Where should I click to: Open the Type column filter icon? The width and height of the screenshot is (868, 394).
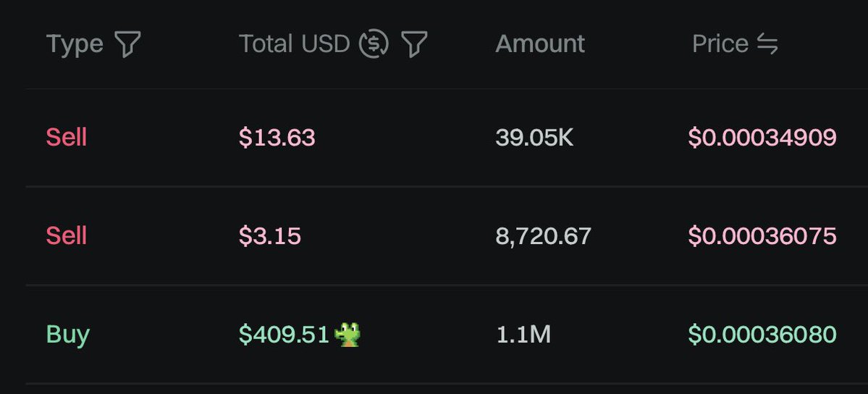tap(127, 43)
